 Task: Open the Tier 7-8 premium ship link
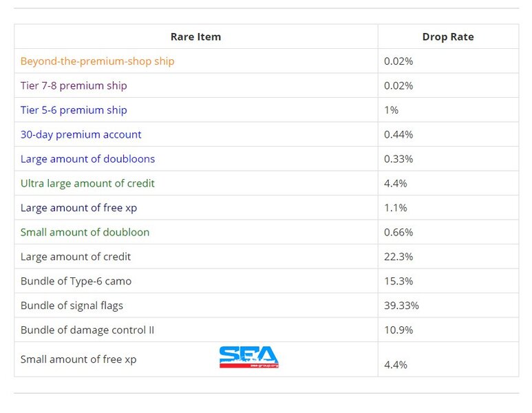pos(74,86)
